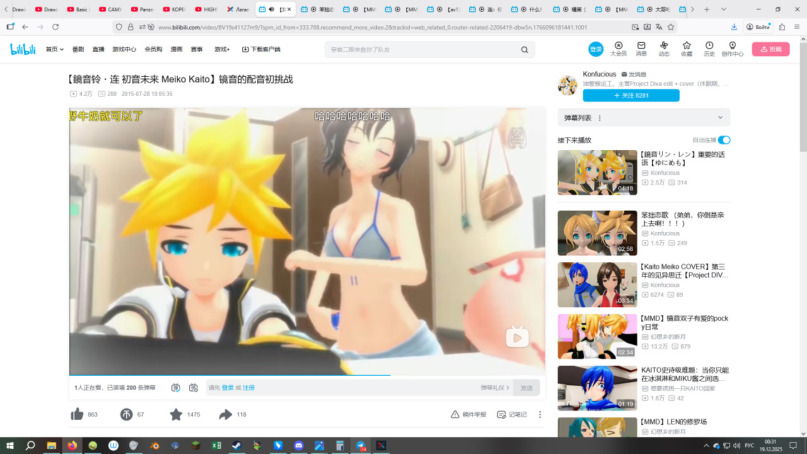This screenshot has width=807, height=454.
Task: Open Kaito Meiko COVER video thumbnail
Action: tap(597, 285)
